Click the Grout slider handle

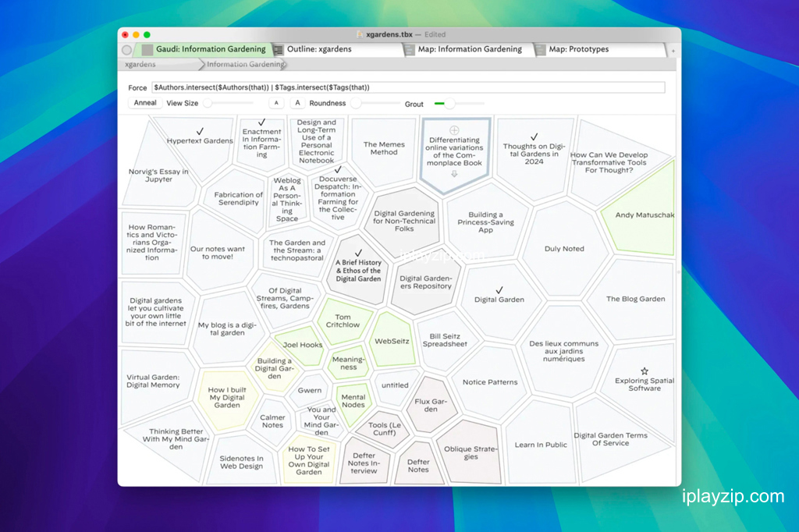pyautogui.click(x=449, y=104)
